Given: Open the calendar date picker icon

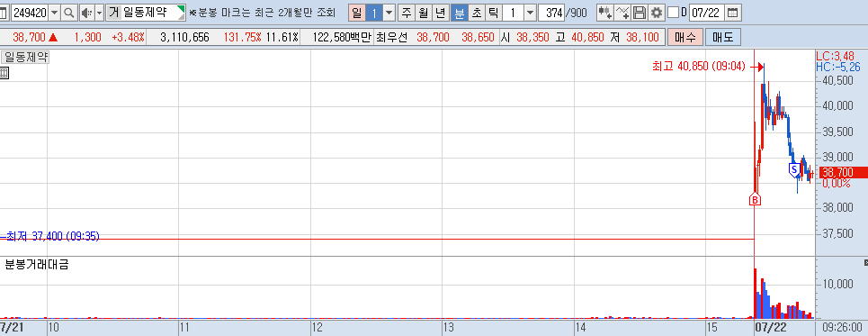Looking at the screenshot, I should point(732,13).
